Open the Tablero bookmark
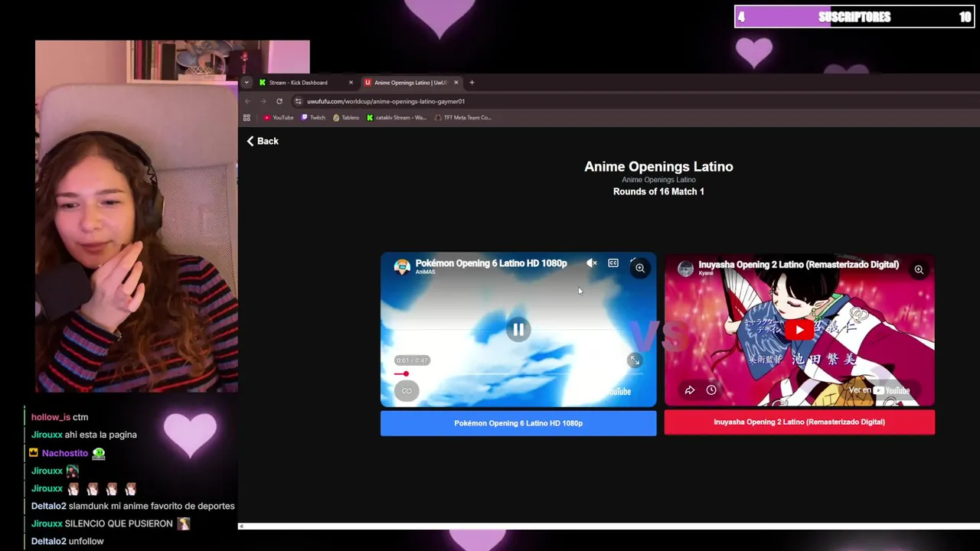 [x=346, y=118]
